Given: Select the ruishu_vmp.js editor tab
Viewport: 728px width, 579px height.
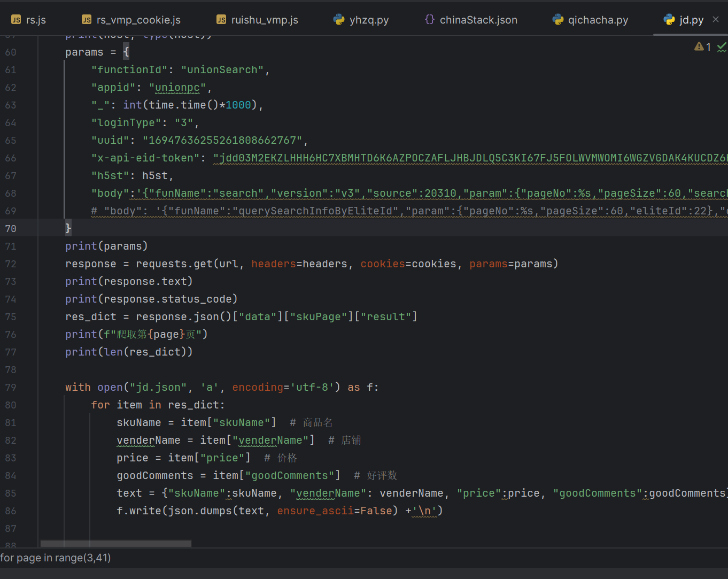Looking at the screenshot, I should click(x=258, y=20).
